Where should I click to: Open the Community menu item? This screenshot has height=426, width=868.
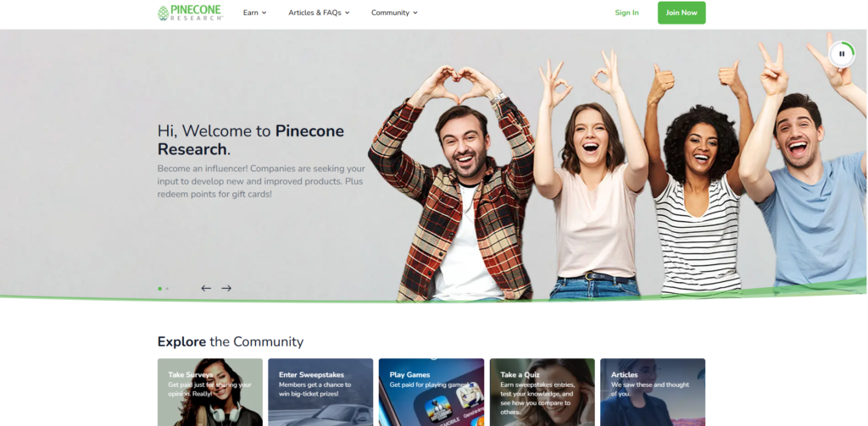point(394,13)
